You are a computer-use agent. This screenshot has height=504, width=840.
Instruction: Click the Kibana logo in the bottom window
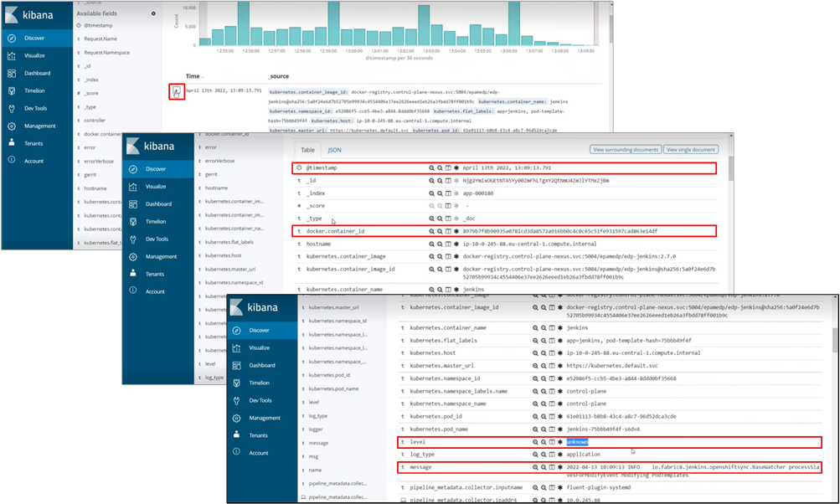click(255, 307)
